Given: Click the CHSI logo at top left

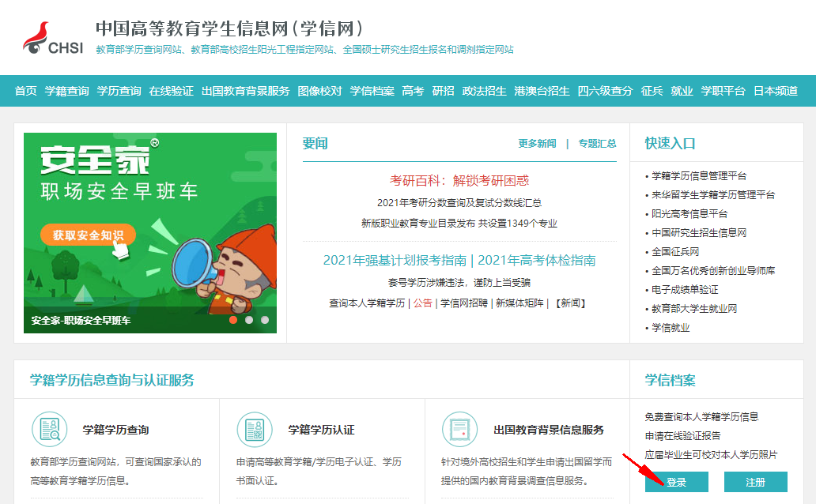Looking at the screenshot, I should (52, 38).
